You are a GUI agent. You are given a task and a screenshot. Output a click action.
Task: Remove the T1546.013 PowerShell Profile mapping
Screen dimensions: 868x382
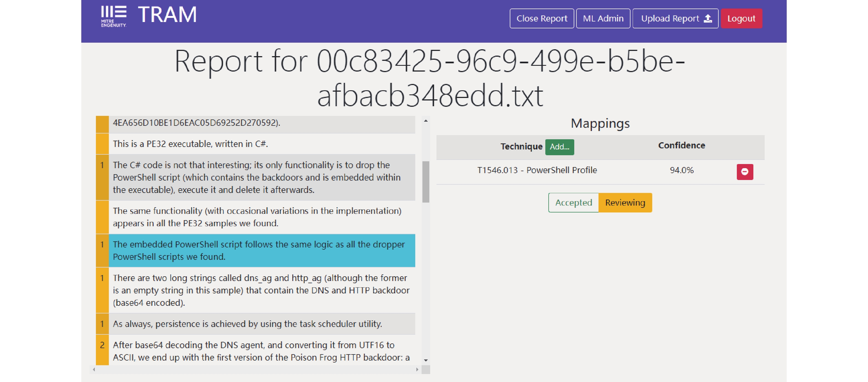(x=744, y=172)
